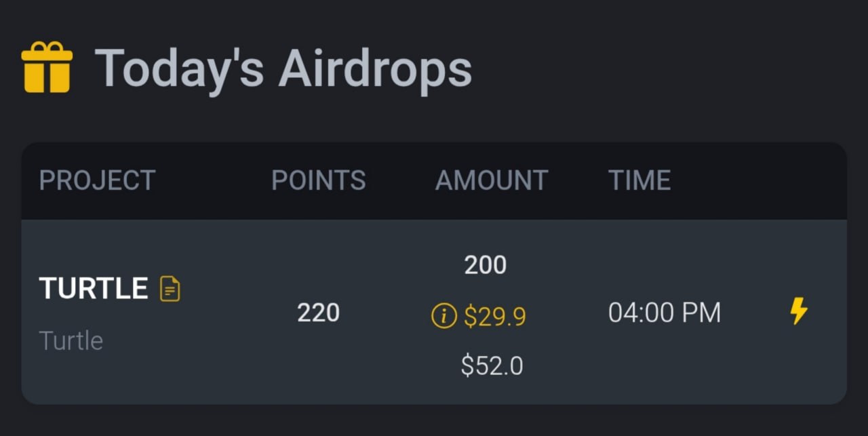Click the TIME column header
Viewport: 868px width, 436px height.
(x=639, y=180)
